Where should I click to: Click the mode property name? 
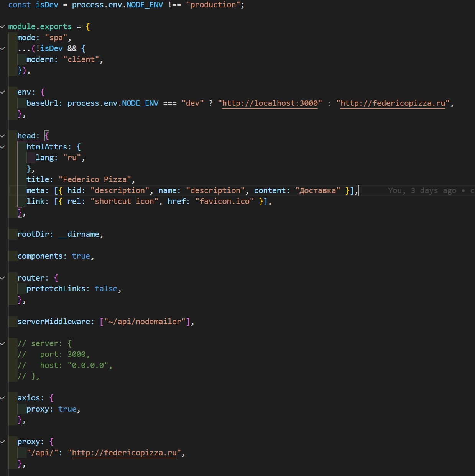pyautogui.click(x=26, y=38)
